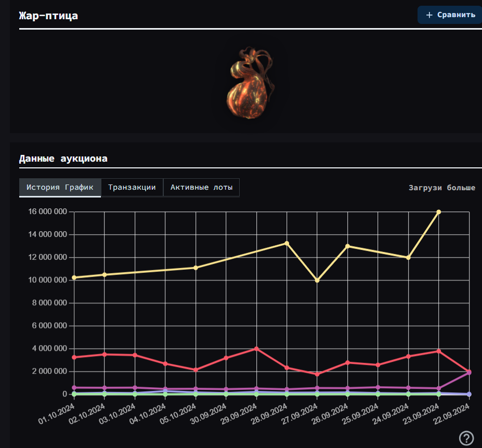Select yellow line point at 05.10.2024
482x448 pixels.
pyautogui.click(x=196, y=268)
